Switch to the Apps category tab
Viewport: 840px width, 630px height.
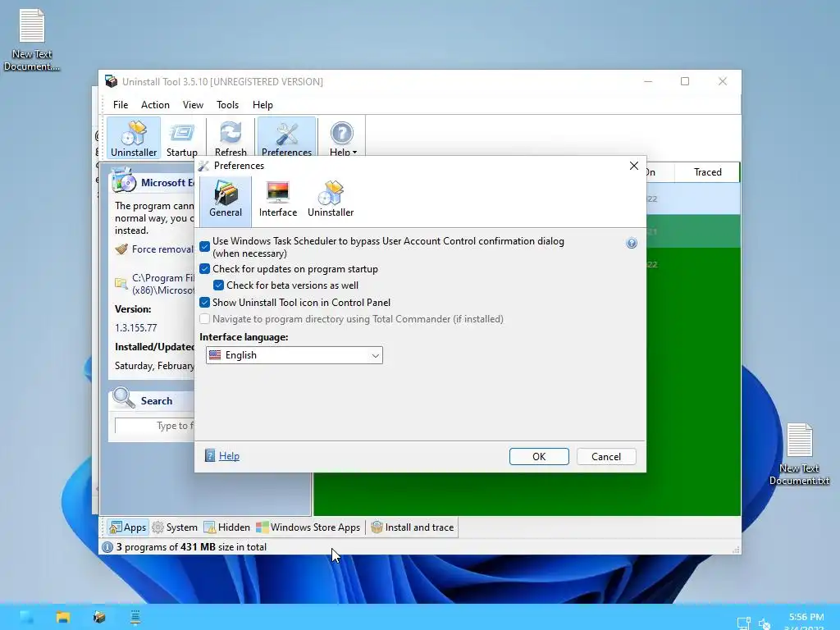point(127,527)
